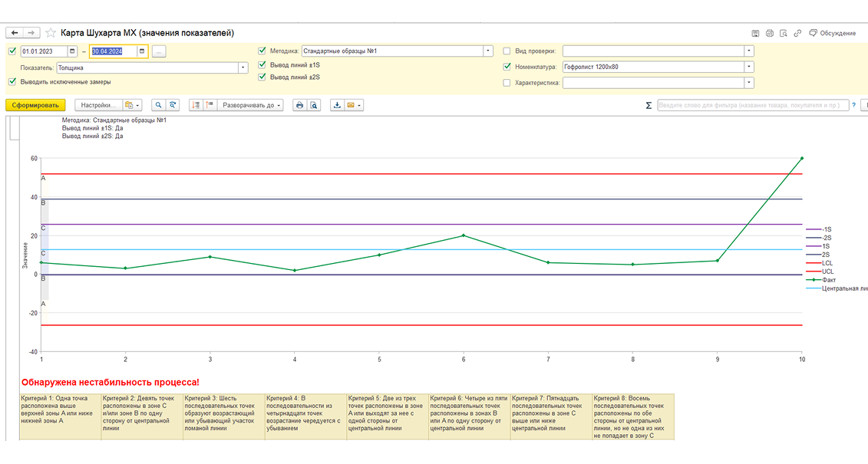The width and height of the screenshot is (868, 464).
Task: Click the back navigation arrow
Action: [15, 33]
